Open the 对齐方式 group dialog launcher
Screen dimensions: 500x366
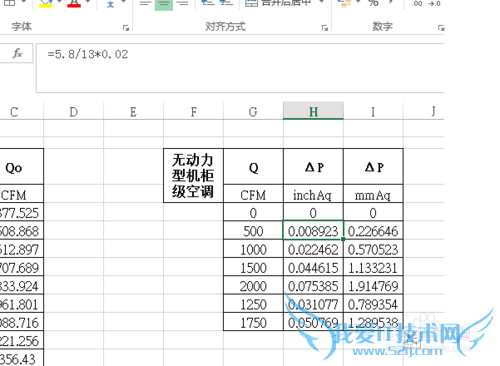point(325,28)
